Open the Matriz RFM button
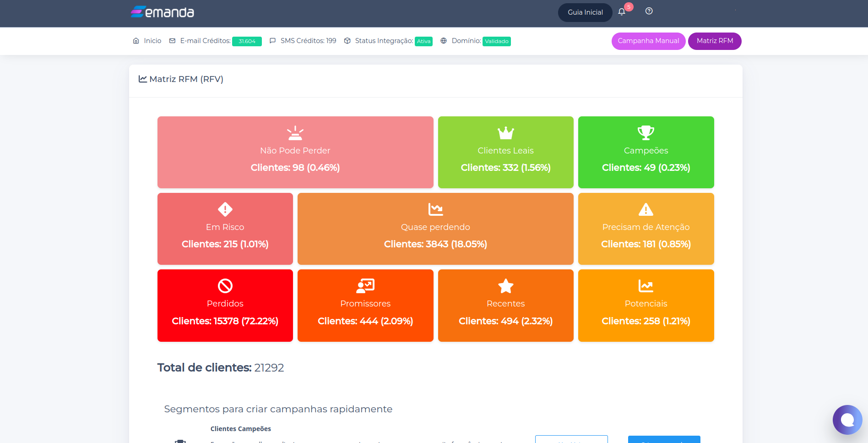The image size is (868, 443). click(715, 41)
